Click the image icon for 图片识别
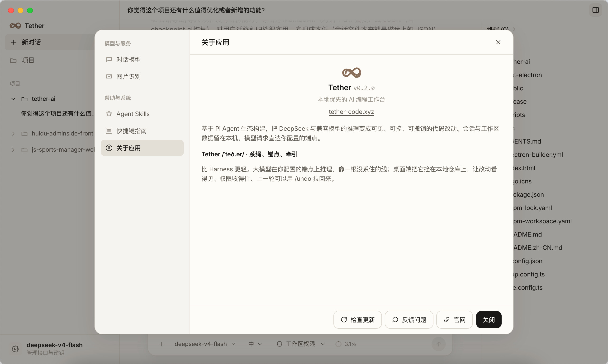Viewport: 608px width, 364px height. pos(109,77)
